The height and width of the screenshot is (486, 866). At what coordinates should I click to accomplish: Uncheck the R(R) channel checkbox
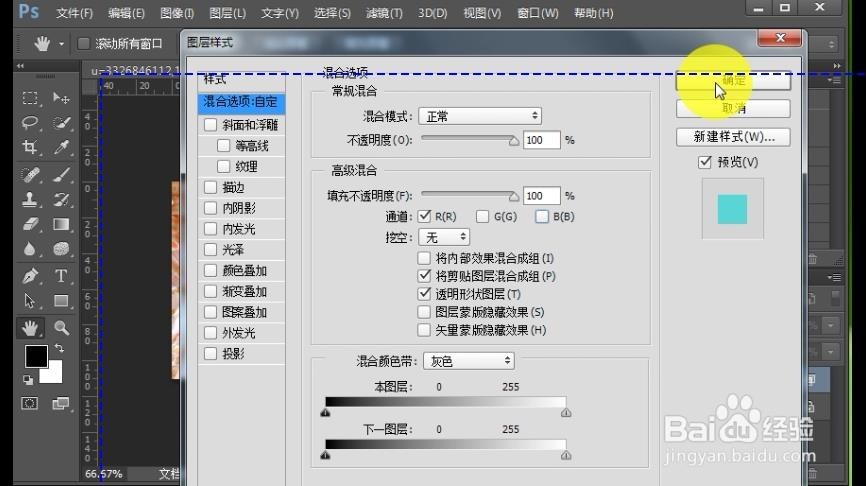[424, 216]
